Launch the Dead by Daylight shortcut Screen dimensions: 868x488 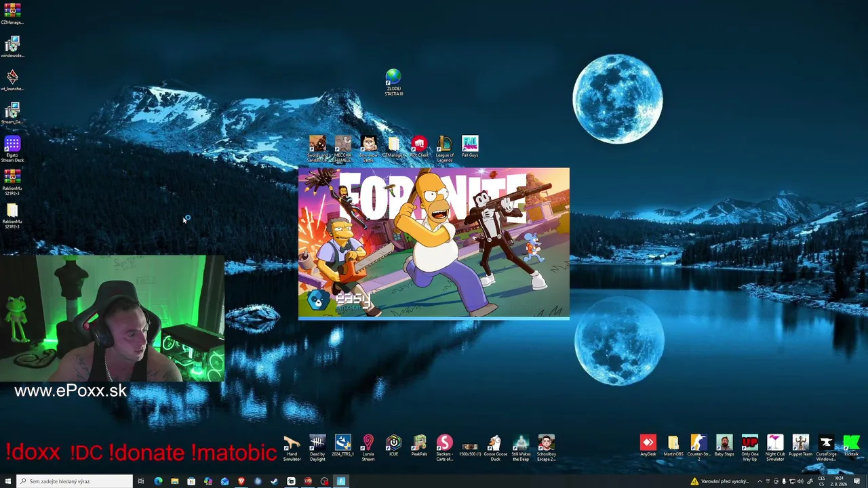click(x=317, y=448)
